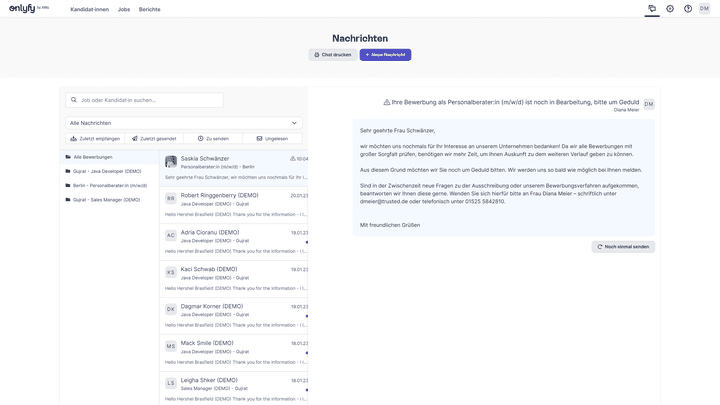The height and width of the screenshot is (405, 720).
Task: Click the search magnifier icon
Action: [74, 100]
